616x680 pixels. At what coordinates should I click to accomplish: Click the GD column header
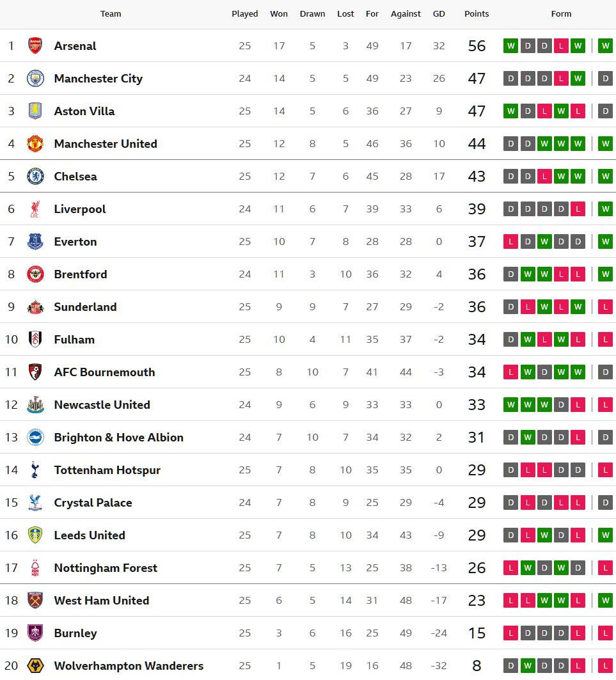coord(439,13)
